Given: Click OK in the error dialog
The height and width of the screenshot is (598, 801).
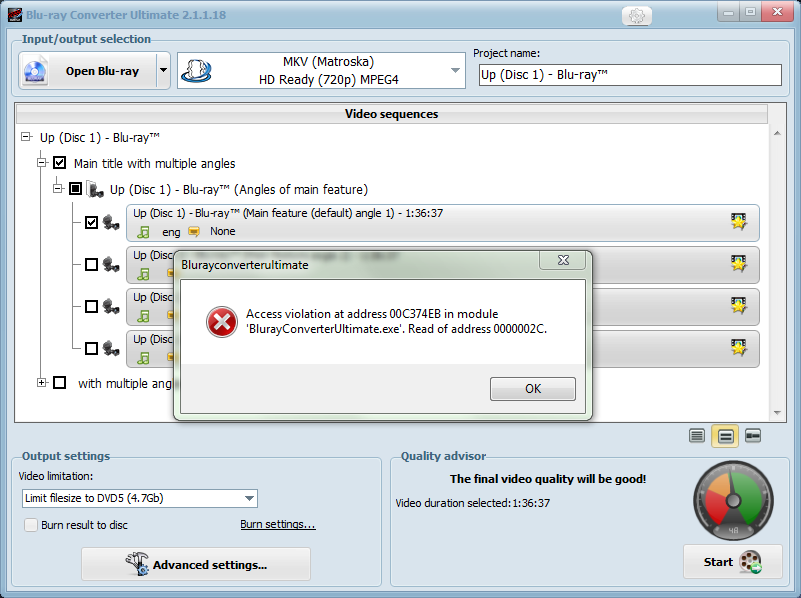Looking at the screenshot, I should point(533,389).
